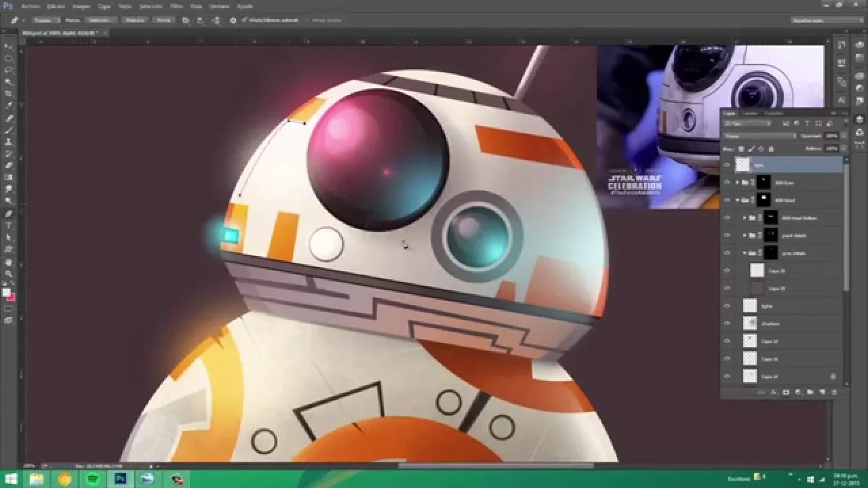Select the Gradient tool

(9, 178)
